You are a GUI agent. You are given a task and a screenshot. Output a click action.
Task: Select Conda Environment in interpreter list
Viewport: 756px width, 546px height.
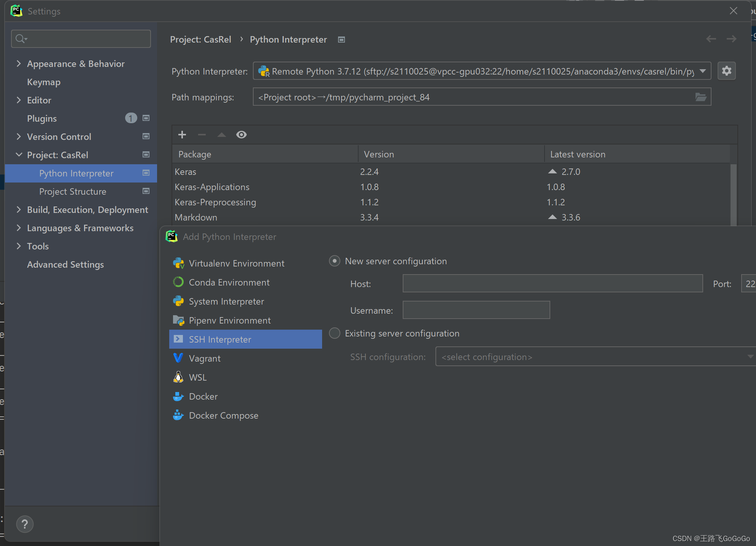point(229,282)
